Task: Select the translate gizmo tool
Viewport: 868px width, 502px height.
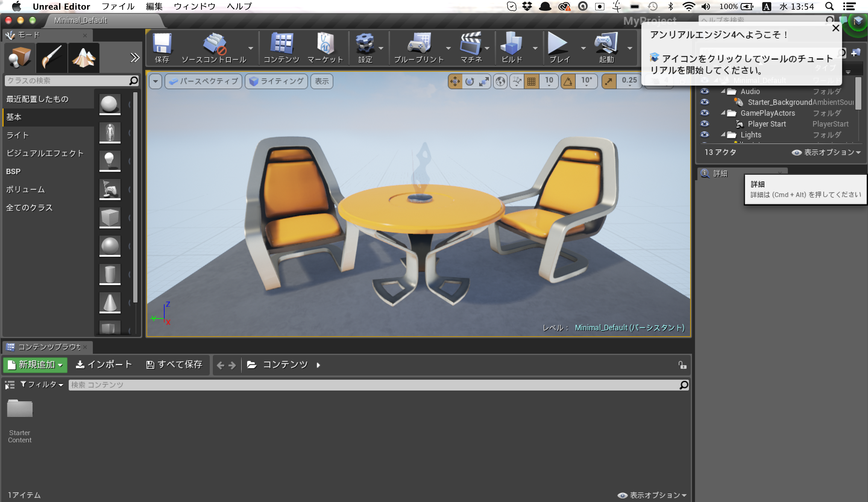Action: coord(455,81)
